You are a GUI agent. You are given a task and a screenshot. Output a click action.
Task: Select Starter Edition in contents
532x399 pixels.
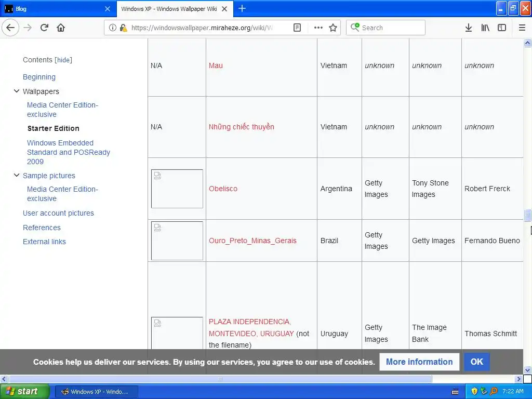click(54, 128)
